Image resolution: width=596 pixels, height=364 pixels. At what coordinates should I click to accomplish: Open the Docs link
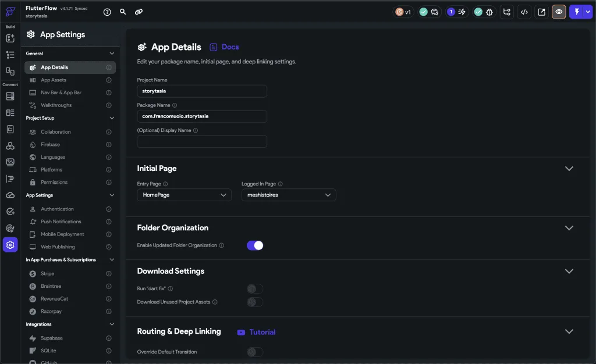pos(225,47)
